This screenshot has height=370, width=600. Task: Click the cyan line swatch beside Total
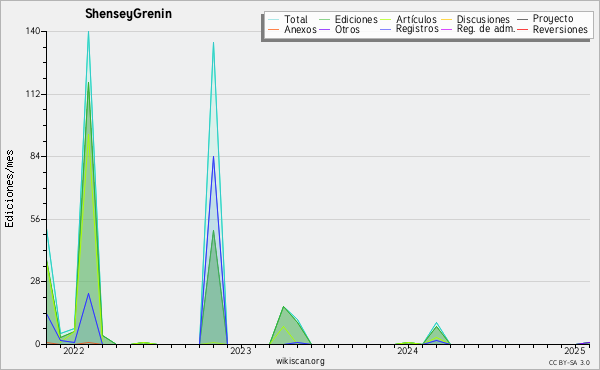pyautogui.click(x=274, y=20)
